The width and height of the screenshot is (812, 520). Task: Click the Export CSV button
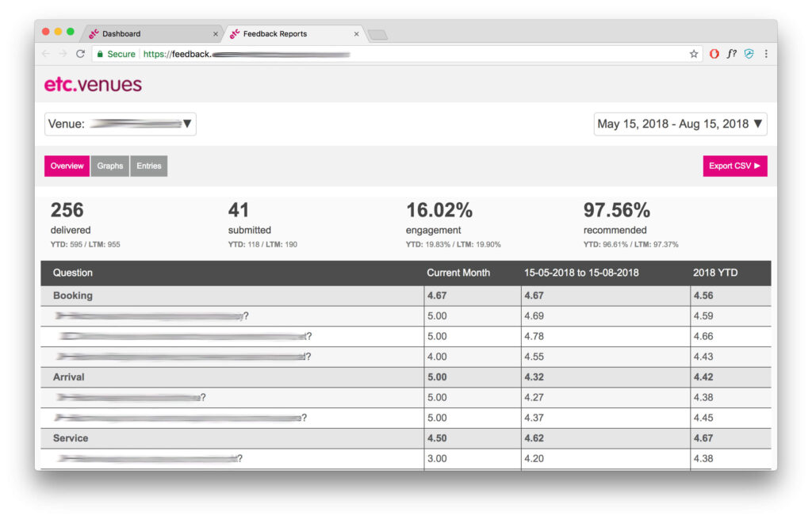point(734,166)
